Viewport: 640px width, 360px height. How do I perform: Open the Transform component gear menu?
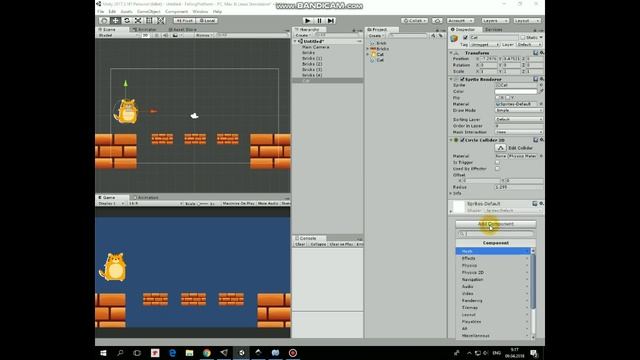(x=542, y=53)
